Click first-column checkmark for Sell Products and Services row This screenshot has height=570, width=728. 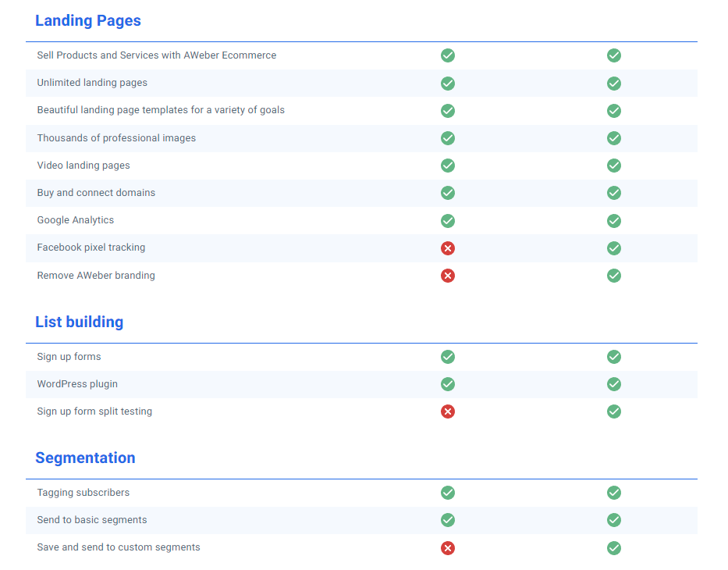448,55
